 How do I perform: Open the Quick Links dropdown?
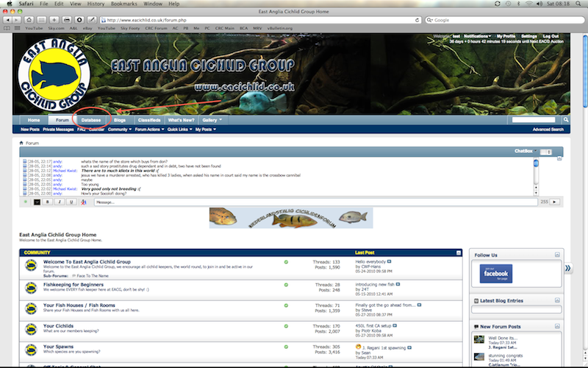[x=179, y=130]
